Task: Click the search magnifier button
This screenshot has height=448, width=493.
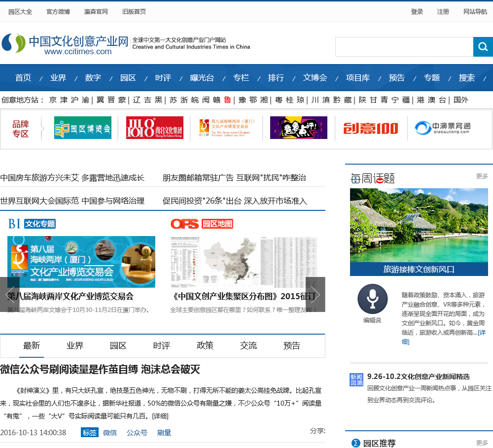Action: 483,47
